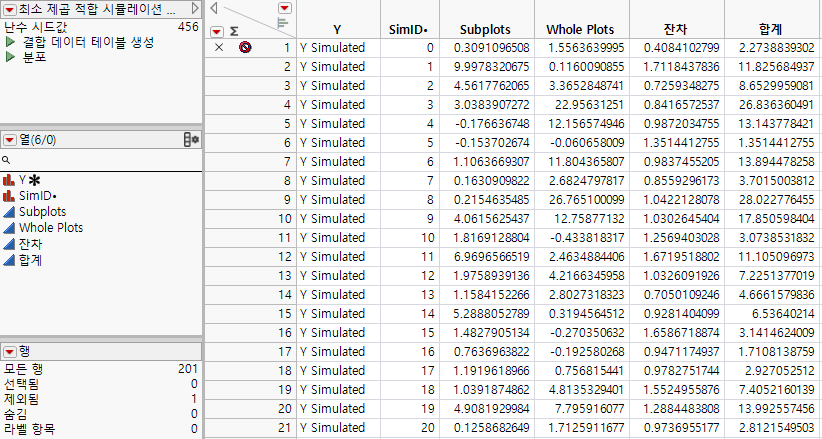The height and width of the screenshot is (439, 822).
Task: Click the sigma icon in grid corner
Action: coord(234,32)
